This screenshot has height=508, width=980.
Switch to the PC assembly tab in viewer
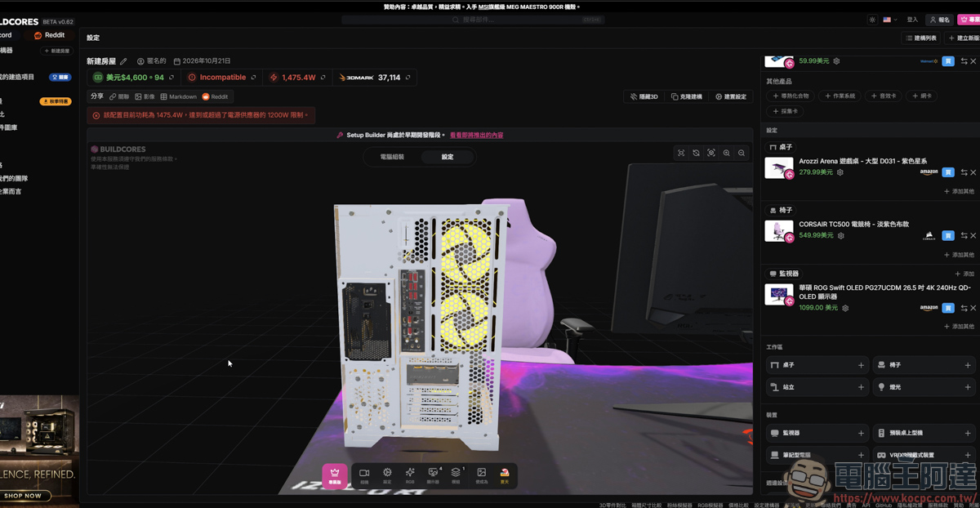tap(392, 157)
